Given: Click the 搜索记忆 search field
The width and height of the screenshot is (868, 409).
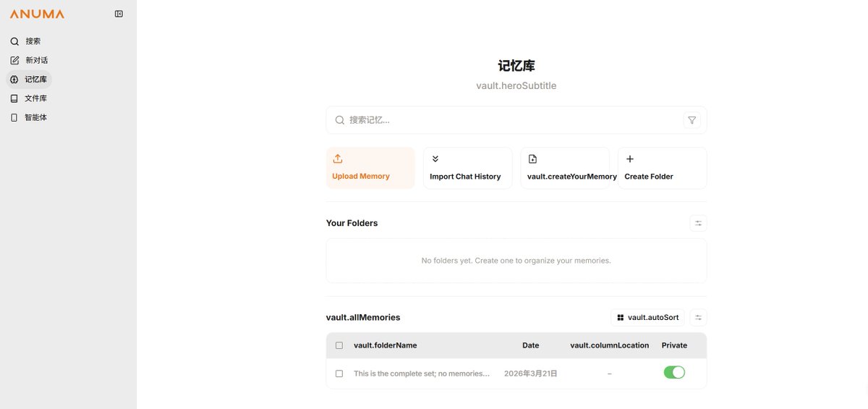Looking at the screenshot, I should tap(506, 120).
